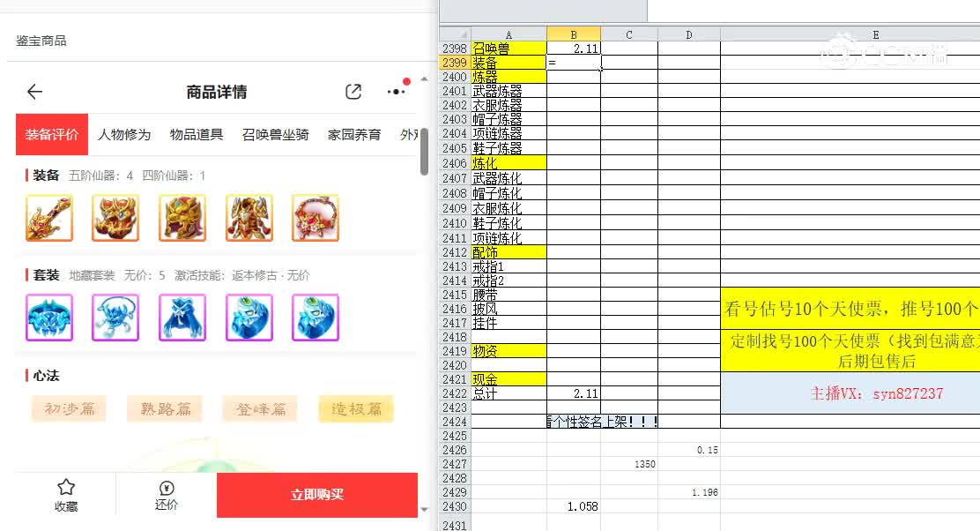The height and width of the screenshot is (531, 980).
Task: Click the 1.058 cell in row 2430
Action: pos(574,506)
